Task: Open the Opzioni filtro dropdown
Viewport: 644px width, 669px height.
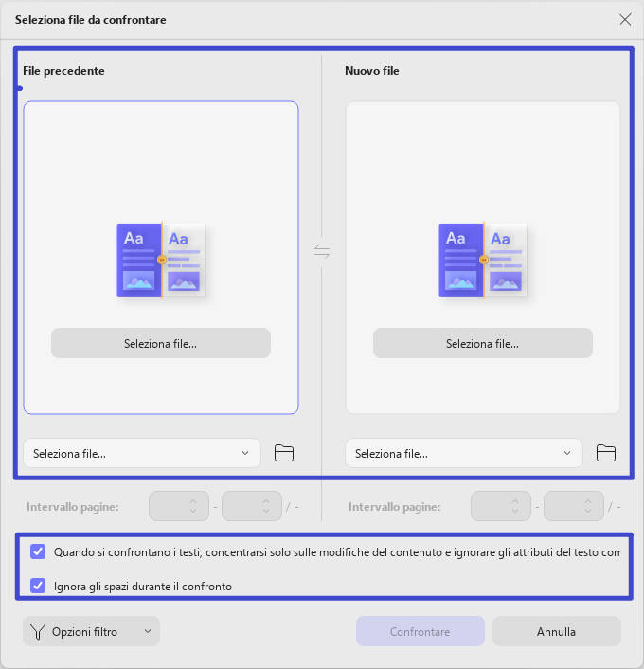Action: (x=91, y=631)
